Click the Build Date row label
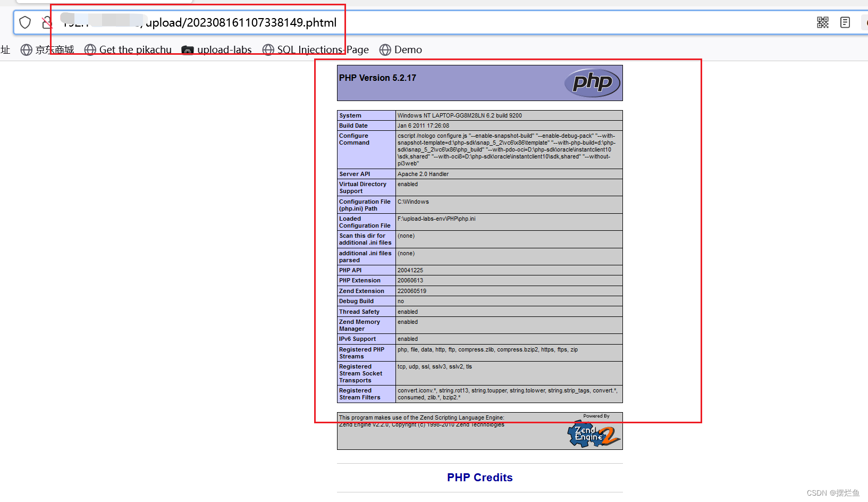The image size is (868, 502). tap(353, 125)
